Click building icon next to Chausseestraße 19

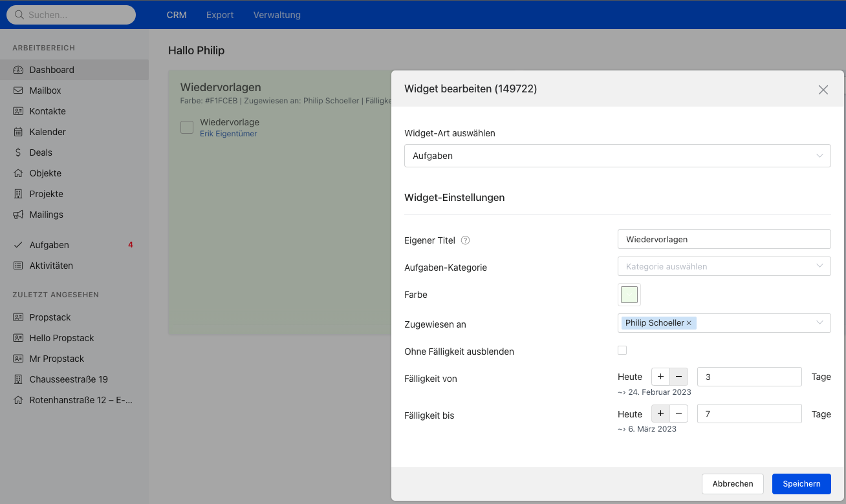pos(18,379)
